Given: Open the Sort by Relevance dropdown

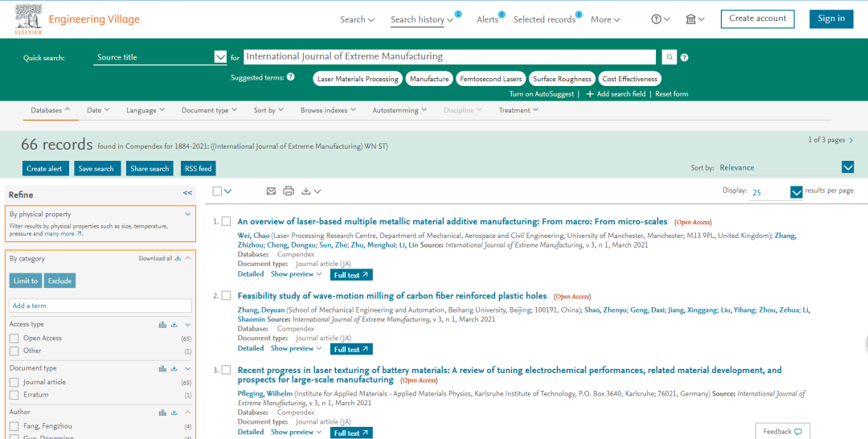Looking at the screenshot, I should (x=848, y=167).
